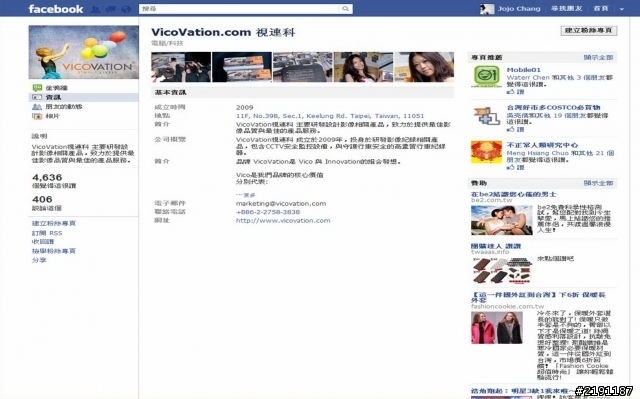The image size is (640, 399).
Task: Expand the See More link in description
Action: (245, 195)
